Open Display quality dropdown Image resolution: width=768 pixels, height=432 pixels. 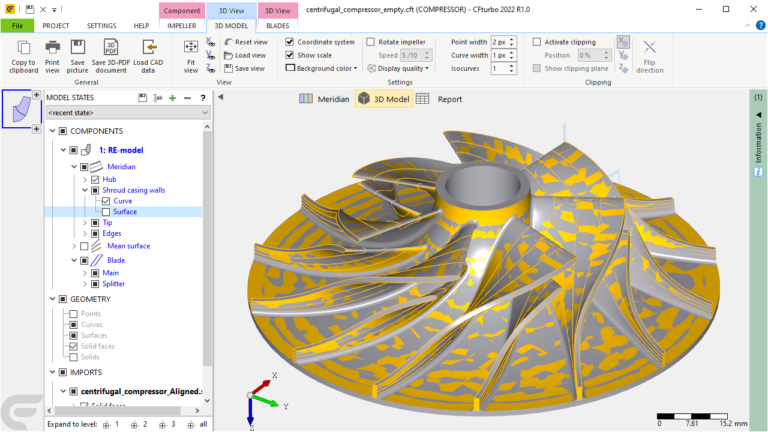point(398,69)
